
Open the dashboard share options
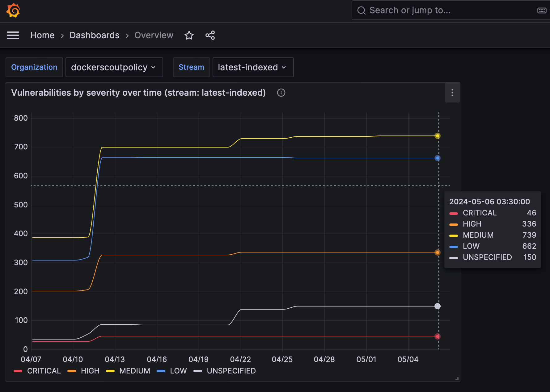tap(210, 35)
